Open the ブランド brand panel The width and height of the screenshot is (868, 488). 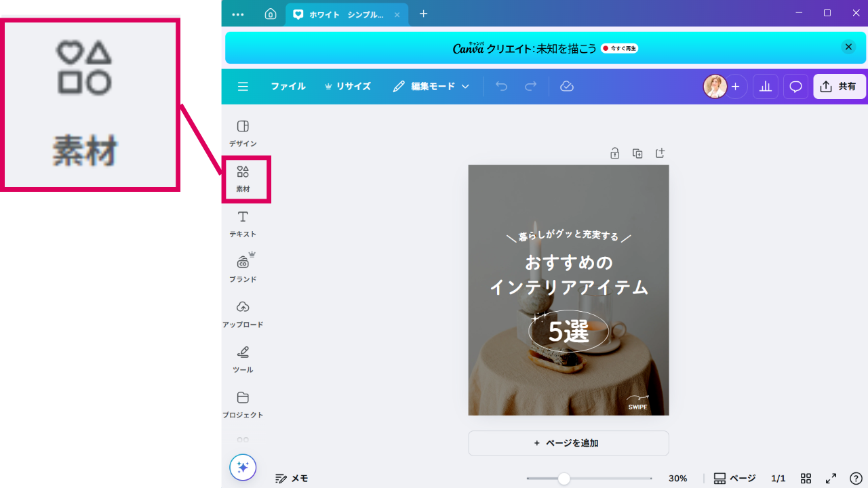pos(243,268)
